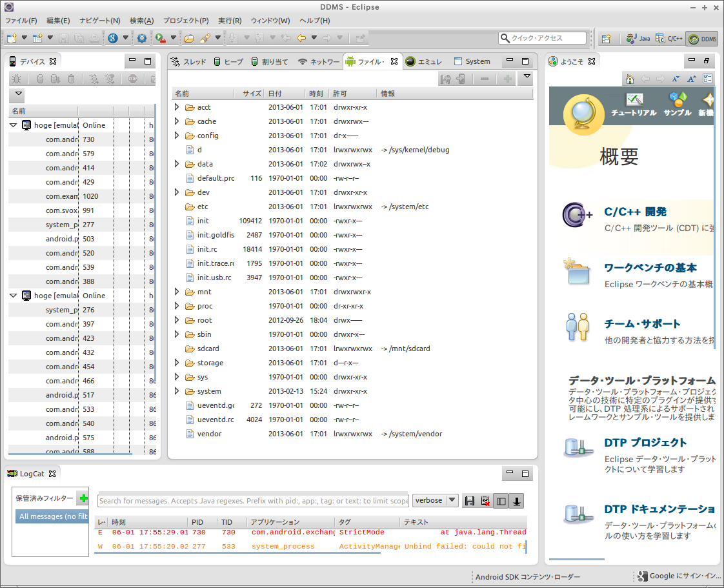Click the yellow Back arrow in main toolbar
This screenshot has height=588, width=724.
click(x=301, y=38)
